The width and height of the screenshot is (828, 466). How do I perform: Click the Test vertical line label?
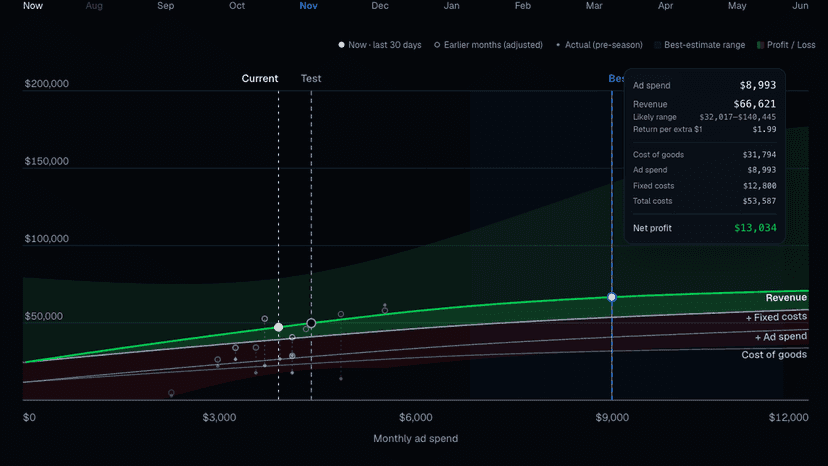311,78
